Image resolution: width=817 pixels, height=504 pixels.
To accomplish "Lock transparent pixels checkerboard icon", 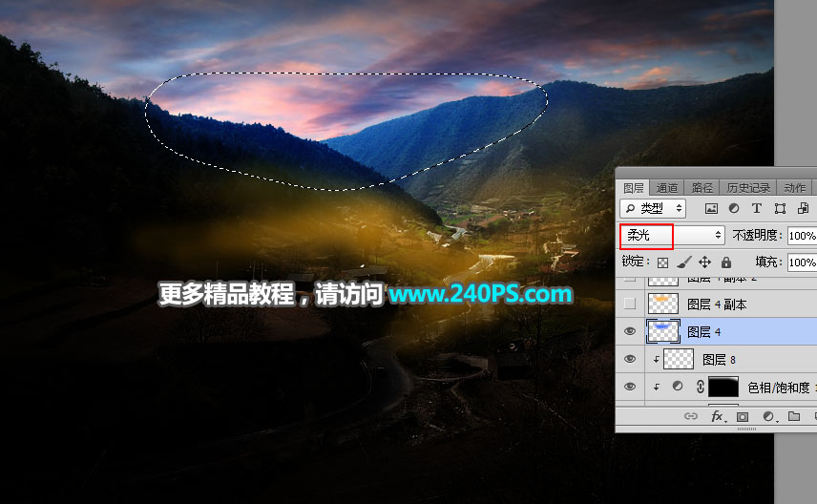I will click(662, 262).
